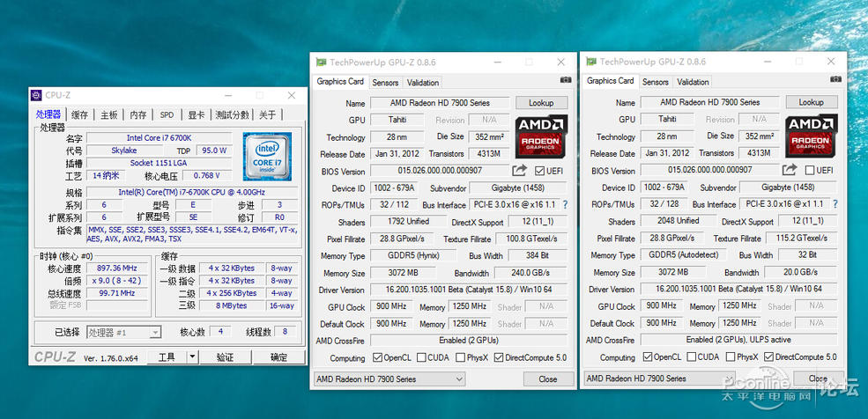Click the 核心电压 value 0.768 V in CPU-Z
The height and width of the screenshot is (419, 868).
[206, 176]
